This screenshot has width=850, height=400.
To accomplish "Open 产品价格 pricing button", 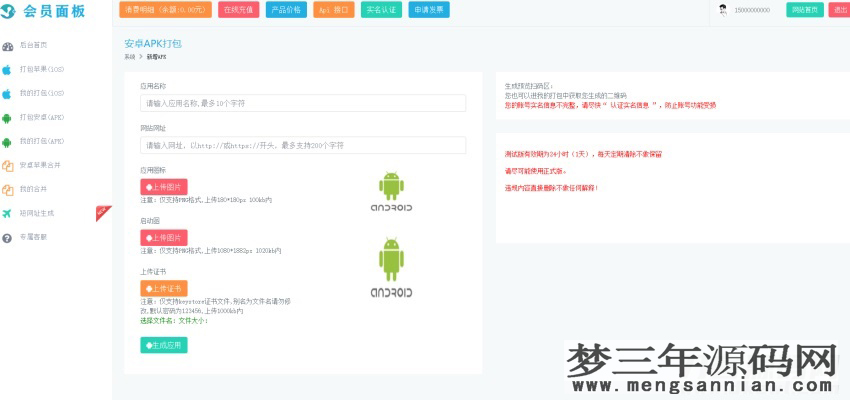I will [286, 10].
